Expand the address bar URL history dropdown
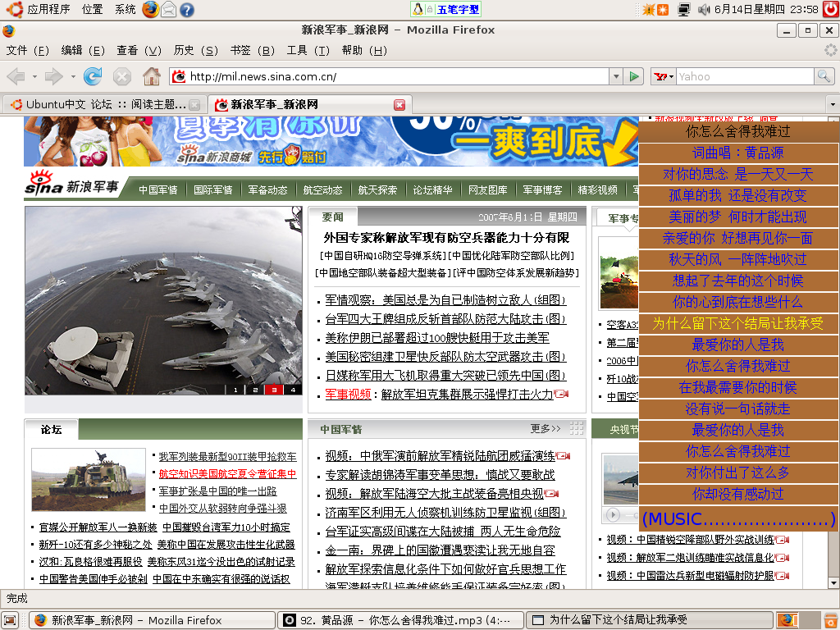The image size is (840, 630). pos(616,76)
